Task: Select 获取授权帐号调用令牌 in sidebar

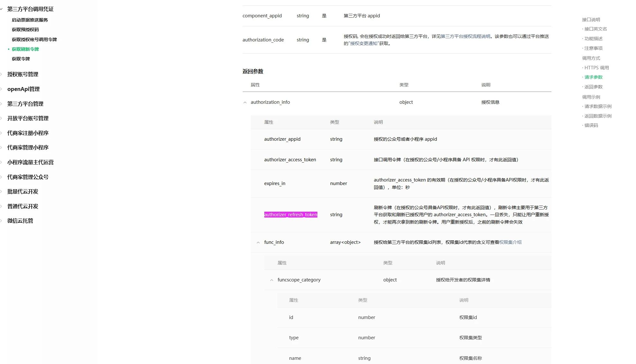Action: coord(34,40)
